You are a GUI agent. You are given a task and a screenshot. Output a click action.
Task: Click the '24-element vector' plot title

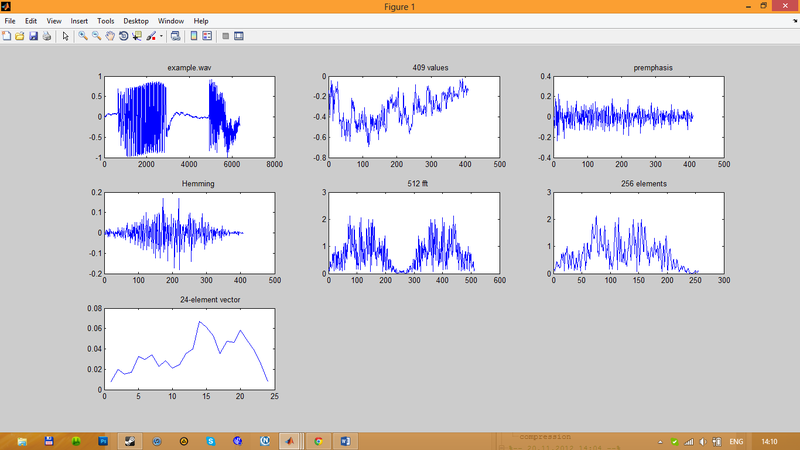pyautogui.click(x=210, y=299)
